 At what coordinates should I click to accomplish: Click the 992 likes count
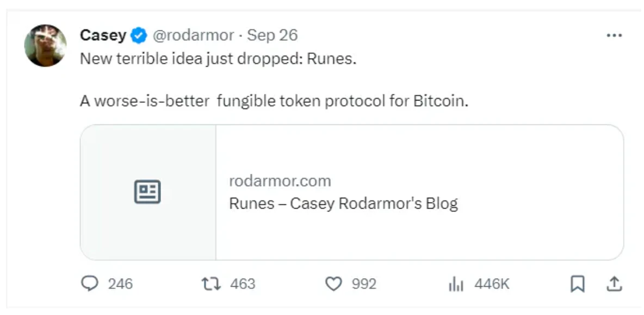[x=364, y=284]
